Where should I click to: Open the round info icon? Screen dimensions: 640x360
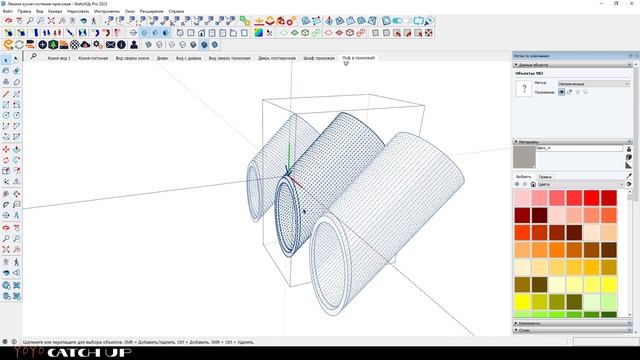pos(121,44)
